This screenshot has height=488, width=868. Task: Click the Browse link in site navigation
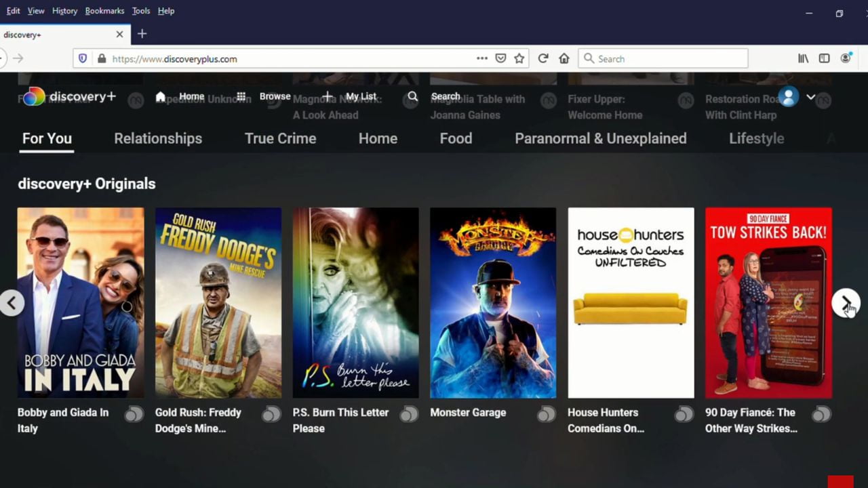[275, 96]
